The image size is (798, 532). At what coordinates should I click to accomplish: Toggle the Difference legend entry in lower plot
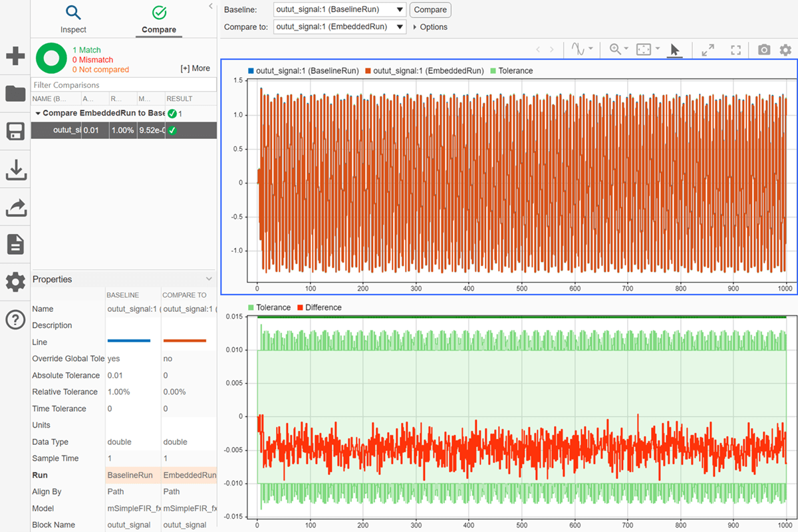[x=318, y=307]
